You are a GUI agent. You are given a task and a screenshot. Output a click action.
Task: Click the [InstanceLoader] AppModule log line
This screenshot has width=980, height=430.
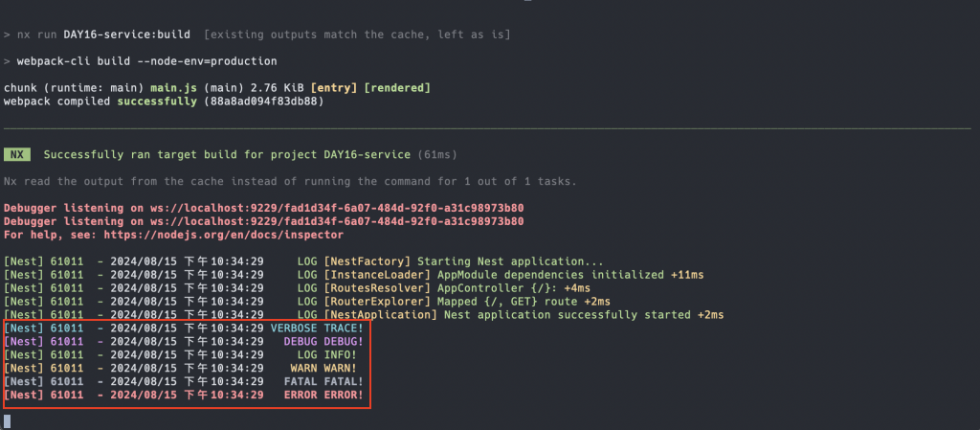pos(358,275)
